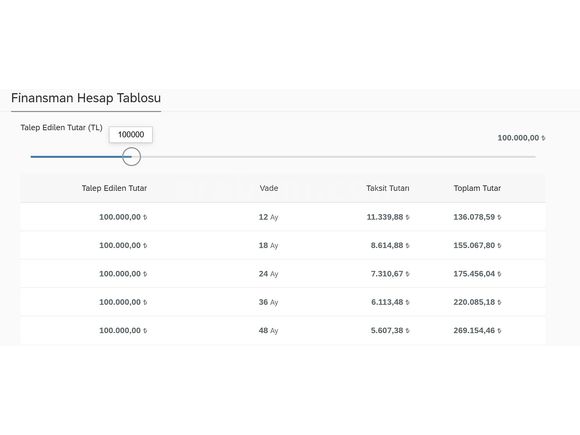Image resolution: width=580 pixels, height=435 pixels.
Task: Click the Vade column header
Action: pos(269,188)
